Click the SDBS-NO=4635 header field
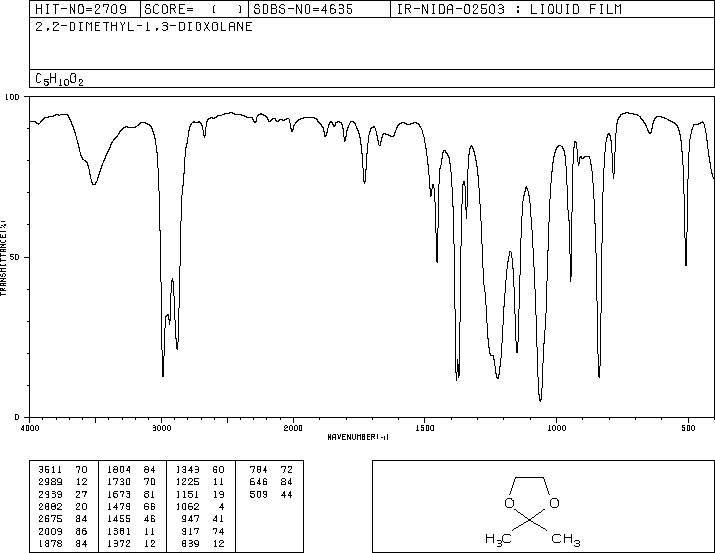Screen dimensions: 715x553 (x=319, y=9)
